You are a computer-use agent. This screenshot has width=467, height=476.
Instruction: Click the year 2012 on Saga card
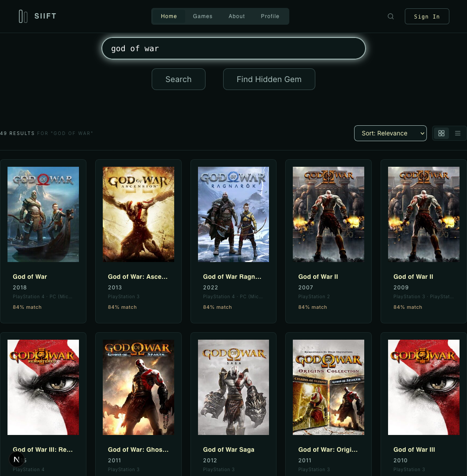(210, 461)
